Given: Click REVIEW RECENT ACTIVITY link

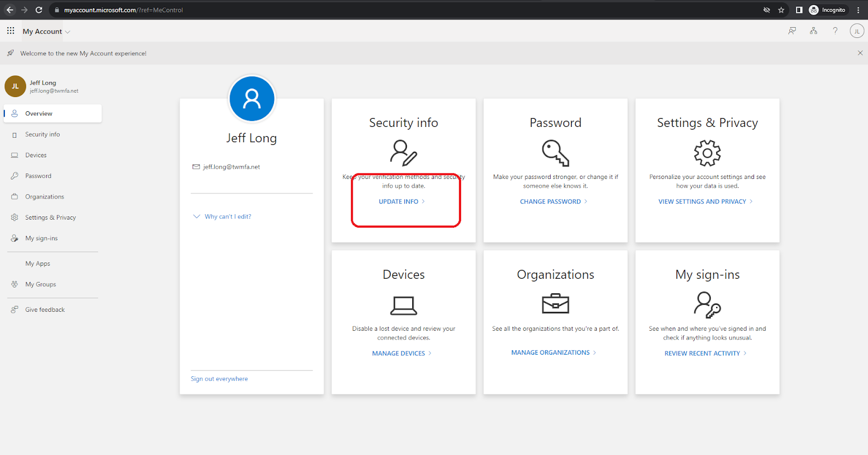Looking at the screenshot, I should pyautogui.click(x=706, y=354).
